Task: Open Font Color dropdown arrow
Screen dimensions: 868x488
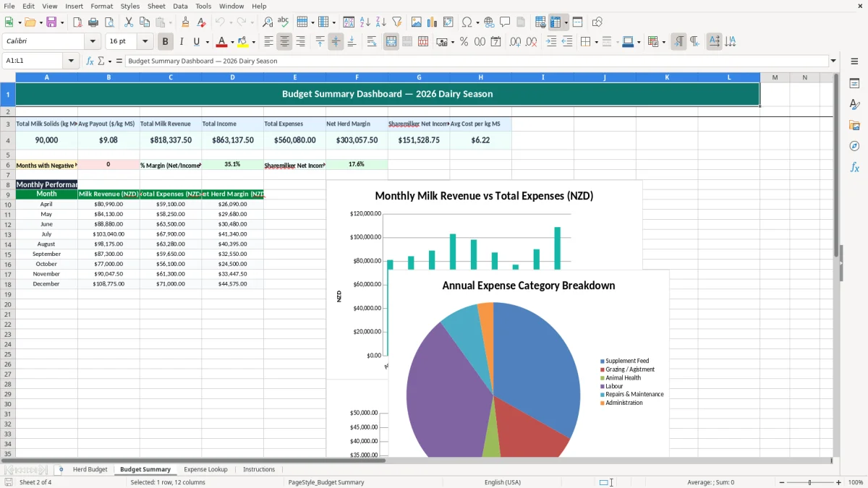Action: (232, 42)
